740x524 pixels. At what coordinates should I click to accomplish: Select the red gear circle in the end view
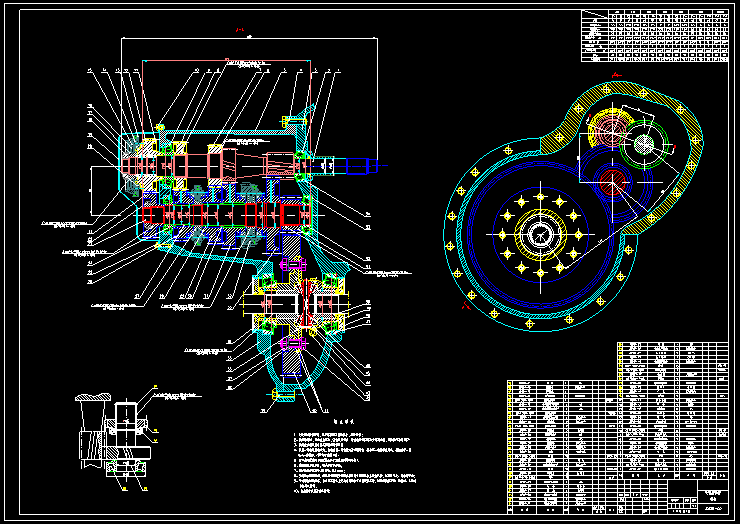tap(612, 182)
